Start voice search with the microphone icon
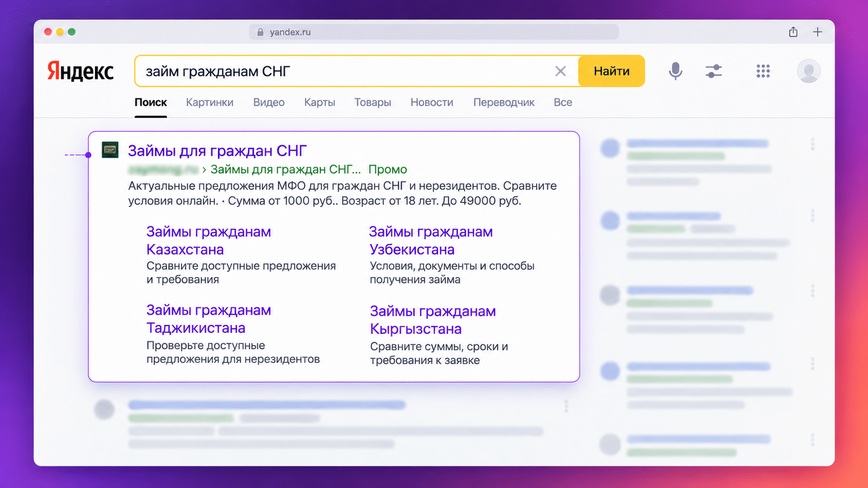The image size is (868, 488). coord(675,71)
